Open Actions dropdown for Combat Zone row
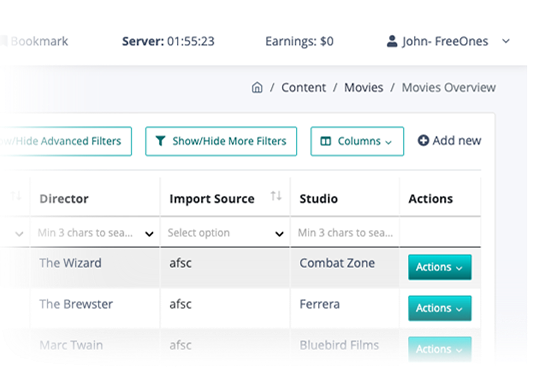The image size is (558, 379). click(x=440, y=267)
